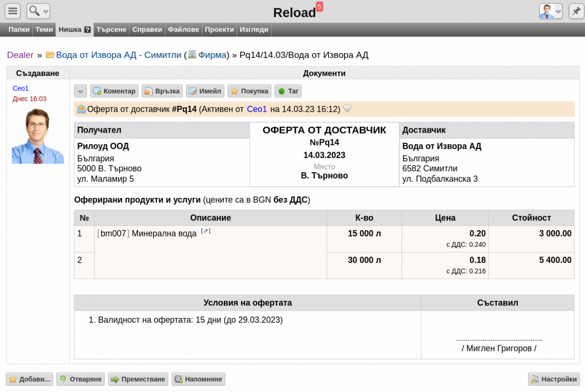Click the product name Минерална вода
The width and height of the screenshot is (585, 392).
click(164, 234)
